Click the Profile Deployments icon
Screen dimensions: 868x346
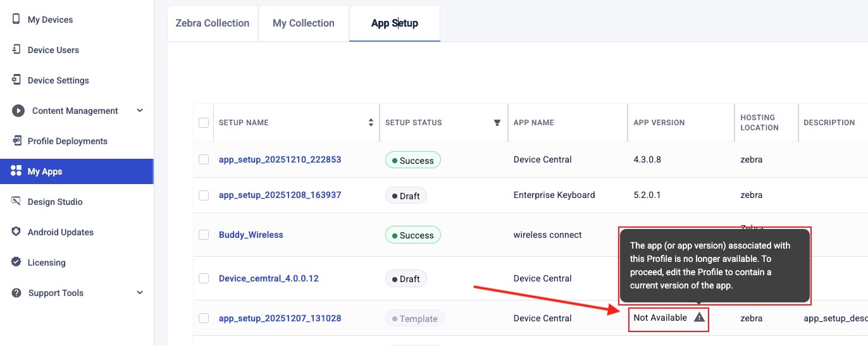(x=16, y=141)
